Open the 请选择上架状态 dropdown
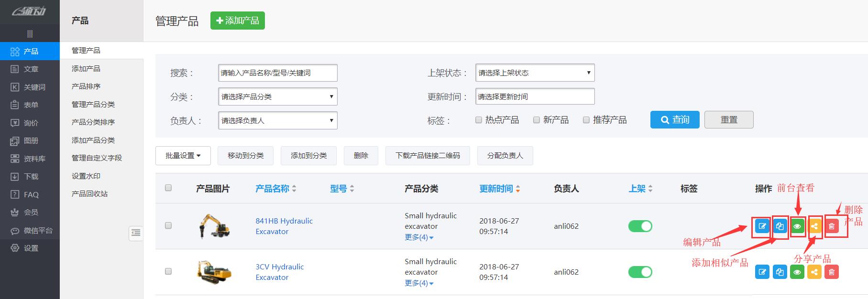 click(x=535, y=73)
